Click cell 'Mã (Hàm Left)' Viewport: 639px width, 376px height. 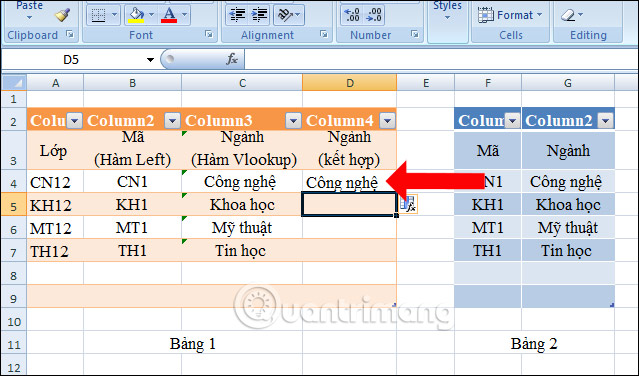tap(132, 149)
